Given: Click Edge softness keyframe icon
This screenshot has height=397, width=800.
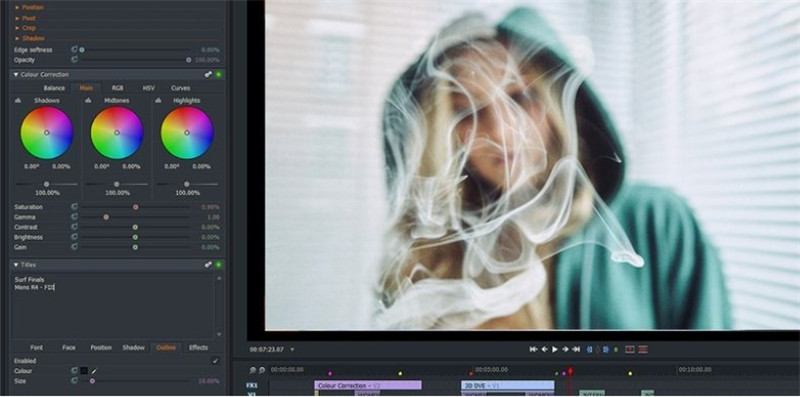Looking at the screenshot, I should [x=74, y=49].
